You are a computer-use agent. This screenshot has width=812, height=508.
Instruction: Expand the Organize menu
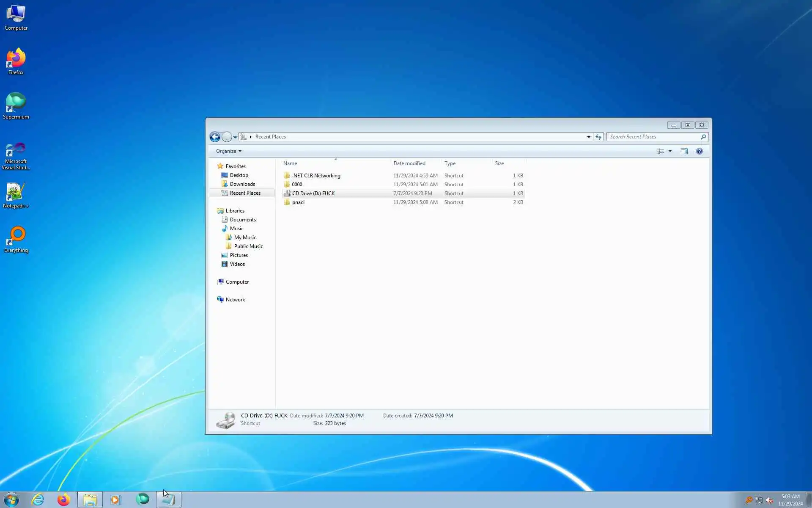point(228,151)
